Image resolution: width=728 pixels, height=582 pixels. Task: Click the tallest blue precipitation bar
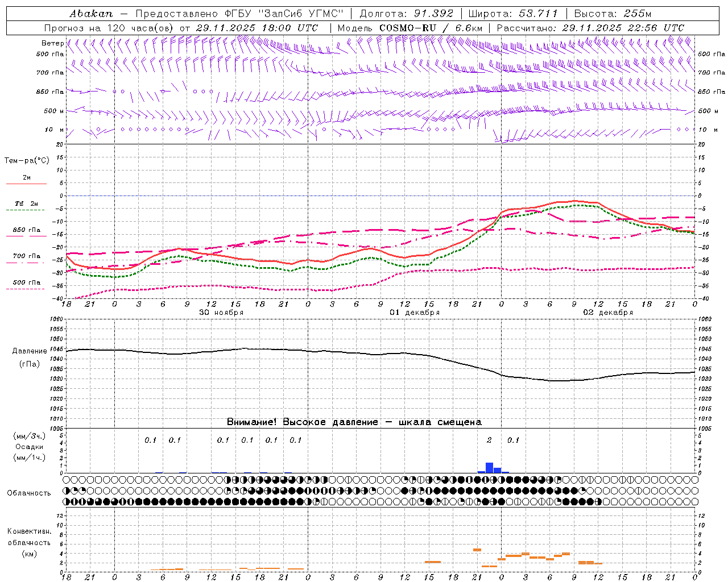(x=489, y=468)
